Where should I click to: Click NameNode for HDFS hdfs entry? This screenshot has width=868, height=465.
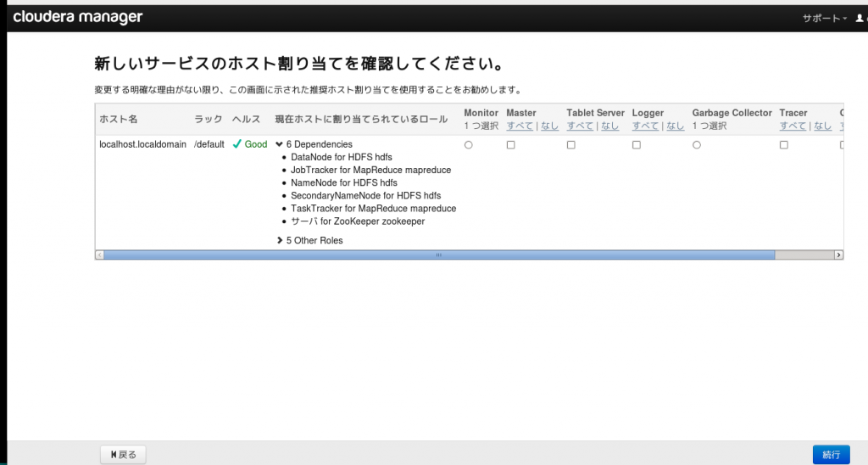pyautogui.click(x=344, y=183)
